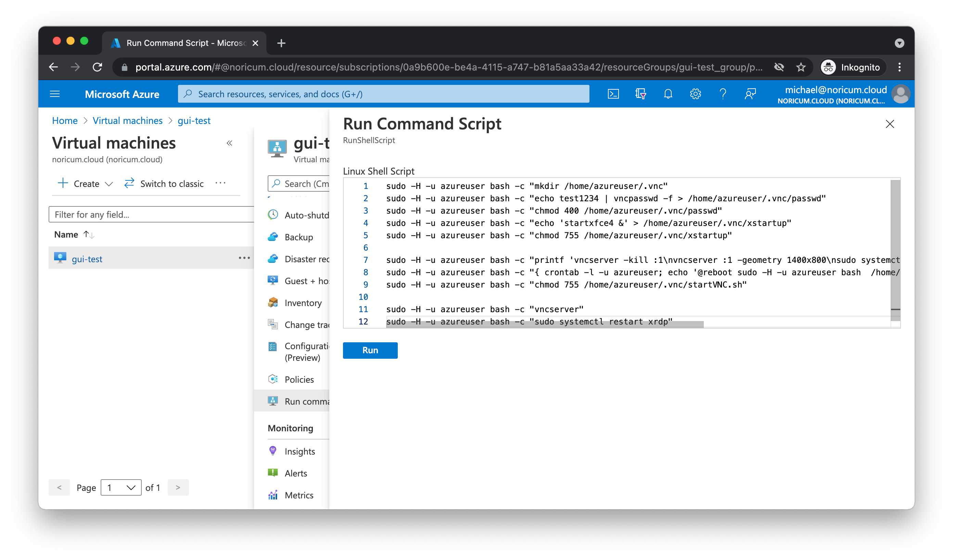
Task: Open Azure Cloud Shell icon
Action: click(613, 94)
